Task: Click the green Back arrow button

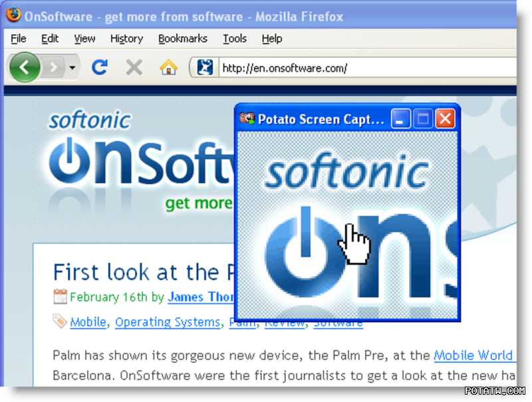Action: tap(24, 67)
